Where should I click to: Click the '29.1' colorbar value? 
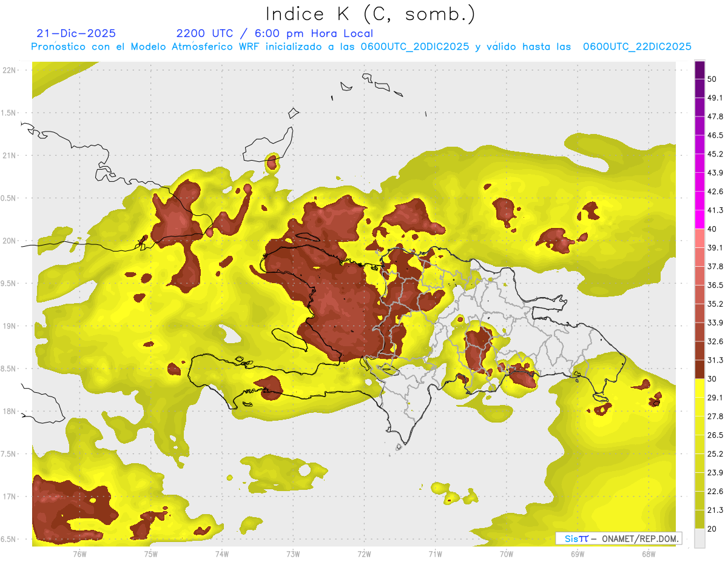coord(715,398)
